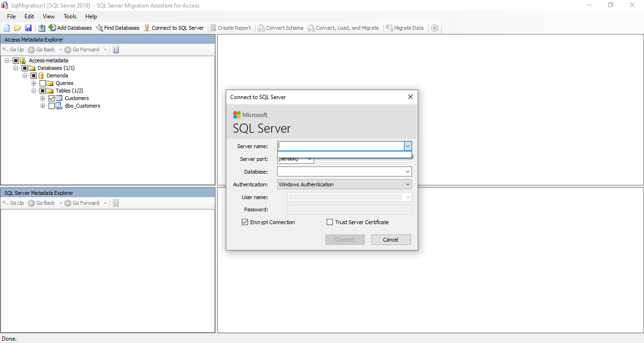Click the Access-metadata root node icon

tap(23, 60)
